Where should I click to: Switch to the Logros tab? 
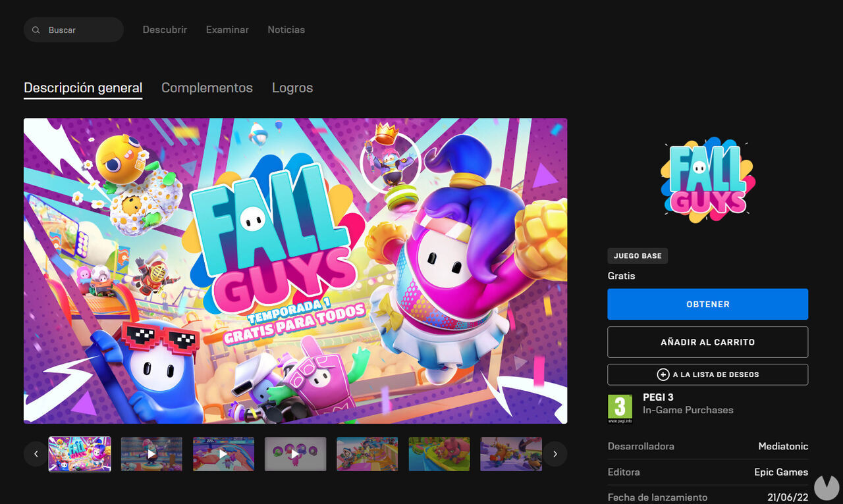292,88
